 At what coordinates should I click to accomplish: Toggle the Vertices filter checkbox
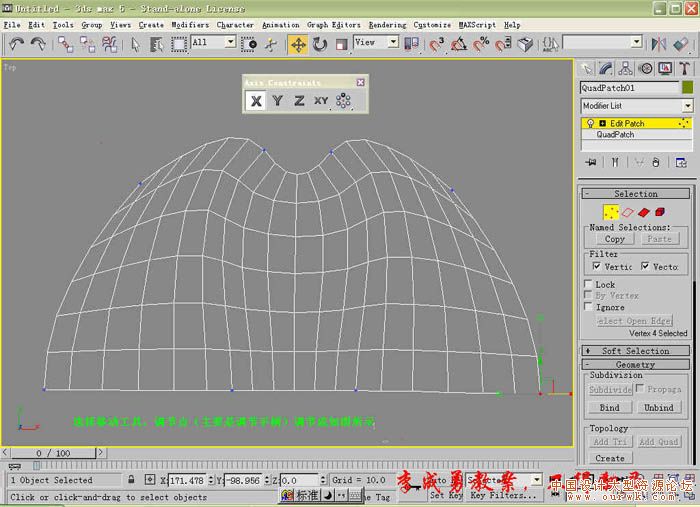[x=596, y=266]
